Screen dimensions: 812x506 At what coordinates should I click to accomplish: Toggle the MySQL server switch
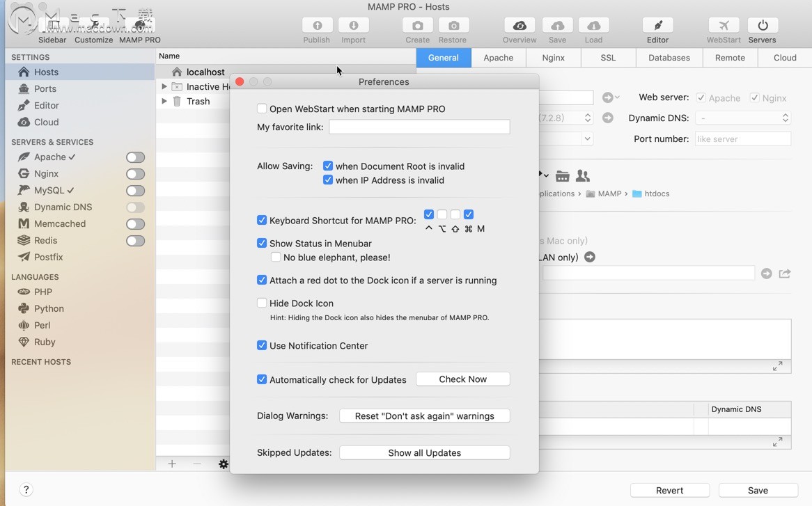(135, 191)
